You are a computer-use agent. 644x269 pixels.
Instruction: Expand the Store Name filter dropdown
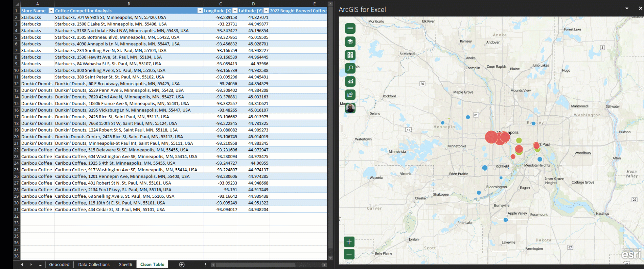click(51, 11)
